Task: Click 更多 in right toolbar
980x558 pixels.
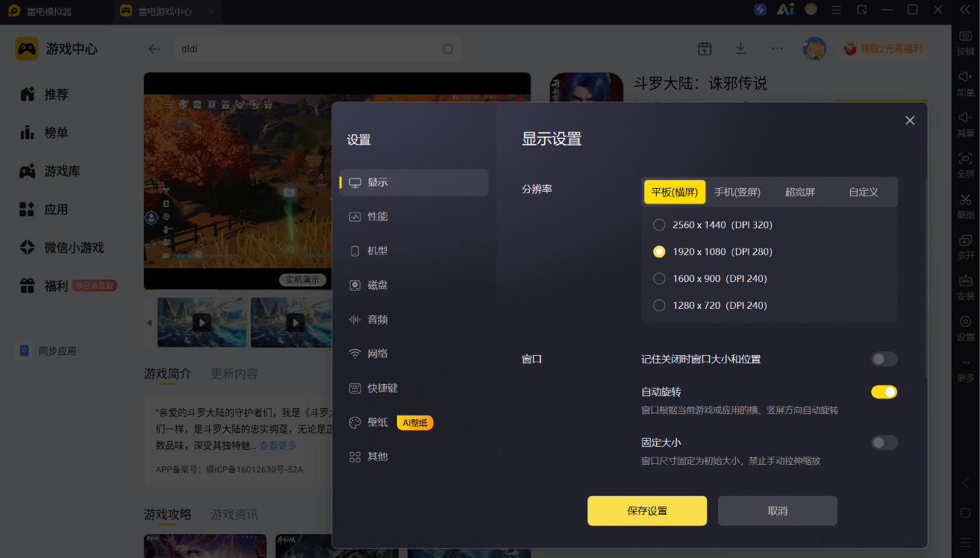Action: (x=966, y=369)
